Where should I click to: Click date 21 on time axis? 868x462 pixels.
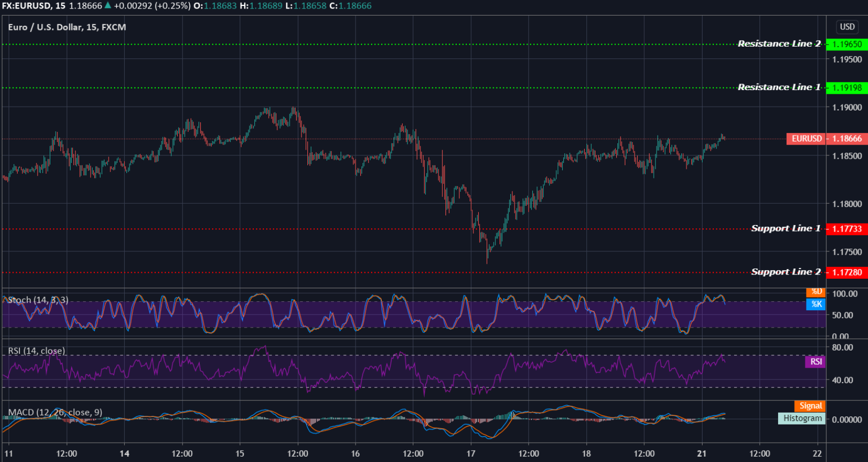coord(701,454)
